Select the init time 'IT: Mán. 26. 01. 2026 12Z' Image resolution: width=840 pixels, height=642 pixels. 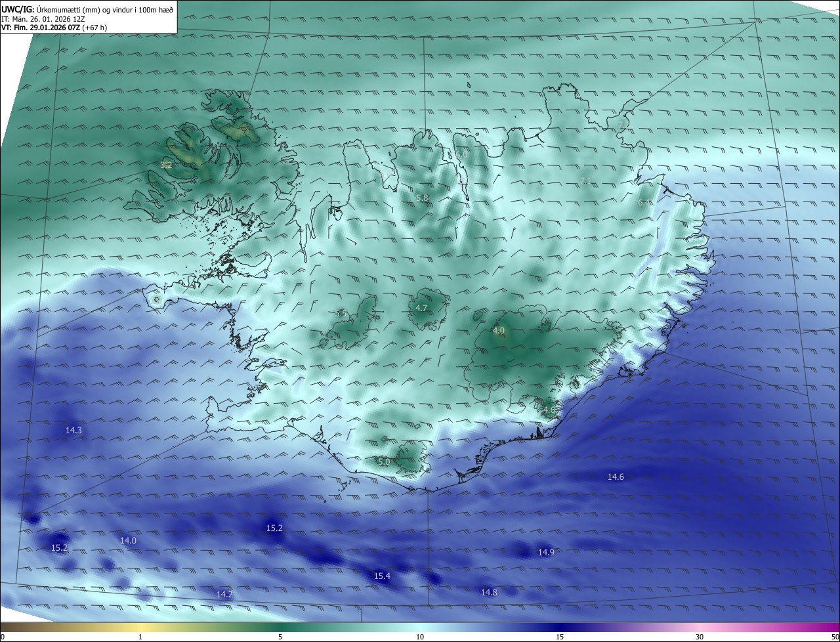coord(45,19)
